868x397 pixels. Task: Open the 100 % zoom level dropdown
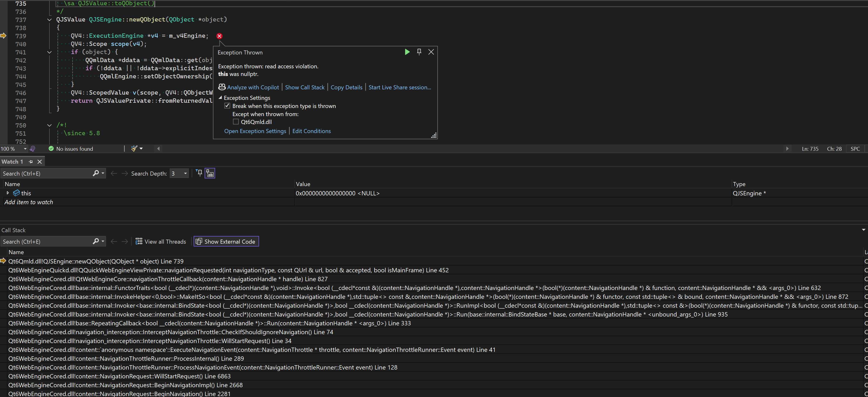tap(25, 149)
